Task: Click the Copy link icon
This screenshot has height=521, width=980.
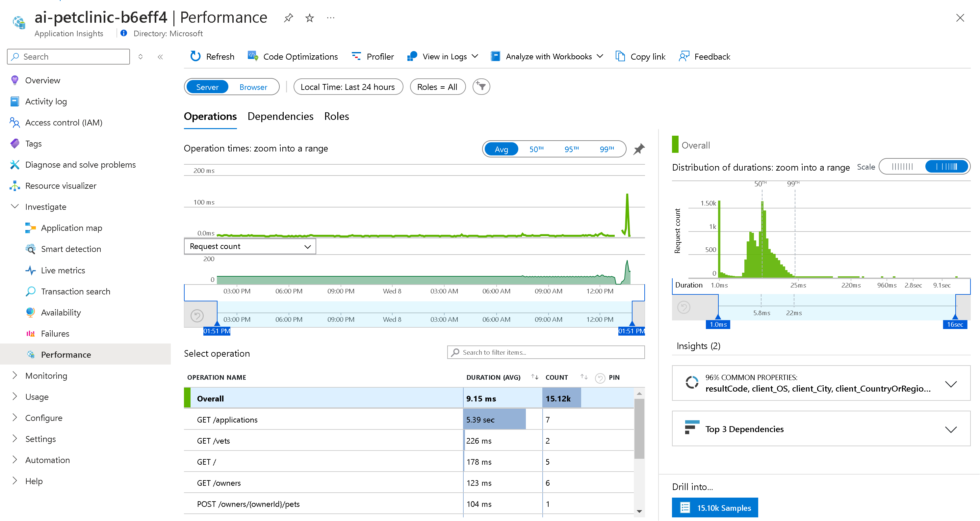Action: (x=620, y=56)
